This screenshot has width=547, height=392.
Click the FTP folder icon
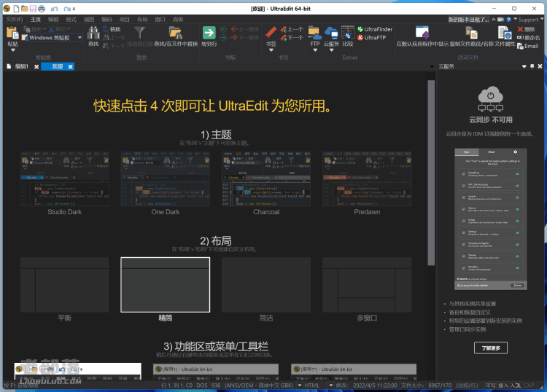point(314,33)
